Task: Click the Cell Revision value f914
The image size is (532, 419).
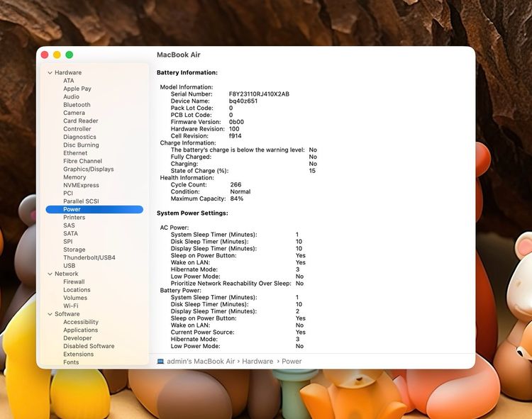Action: point(235,136)
